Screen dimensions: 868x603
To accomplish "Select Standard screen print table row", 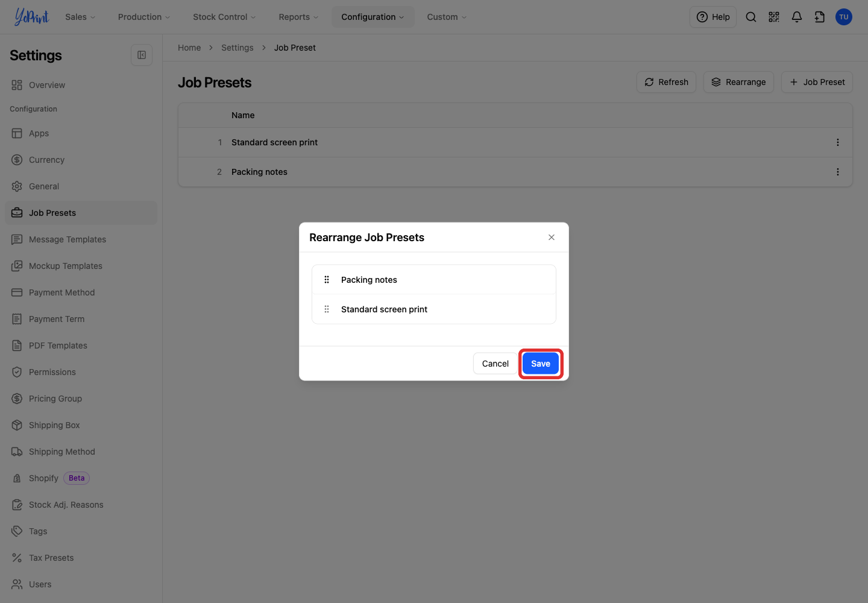I will [x=515, y=142].
